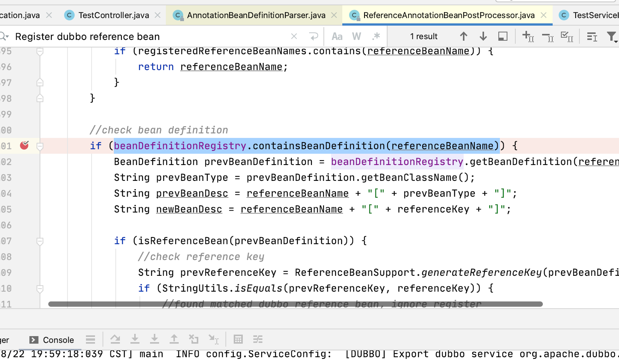Click the '//check reference key' comment

coord(201,257)
